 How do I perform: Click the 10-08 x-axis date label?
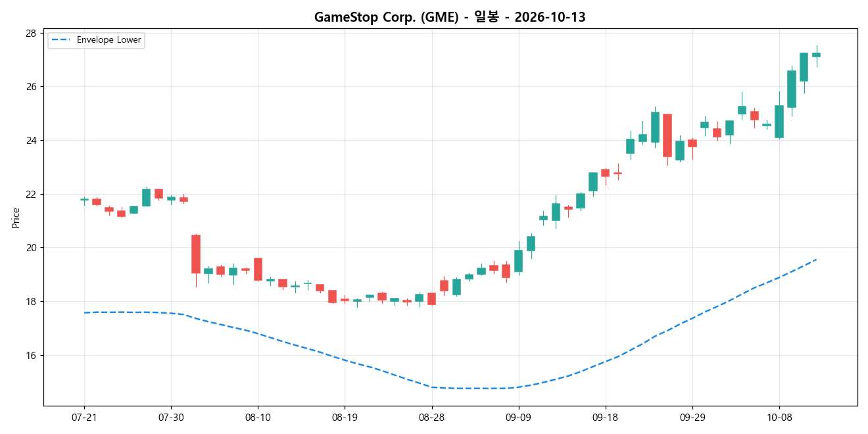pyautogui.click(x=779, y=417)
